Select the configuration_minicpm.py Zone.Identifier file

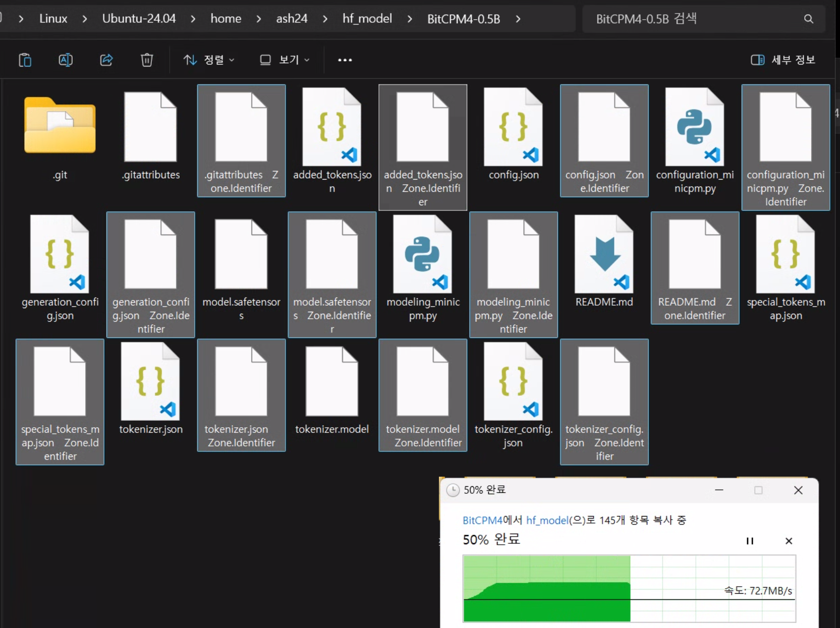tap(786, 147)
